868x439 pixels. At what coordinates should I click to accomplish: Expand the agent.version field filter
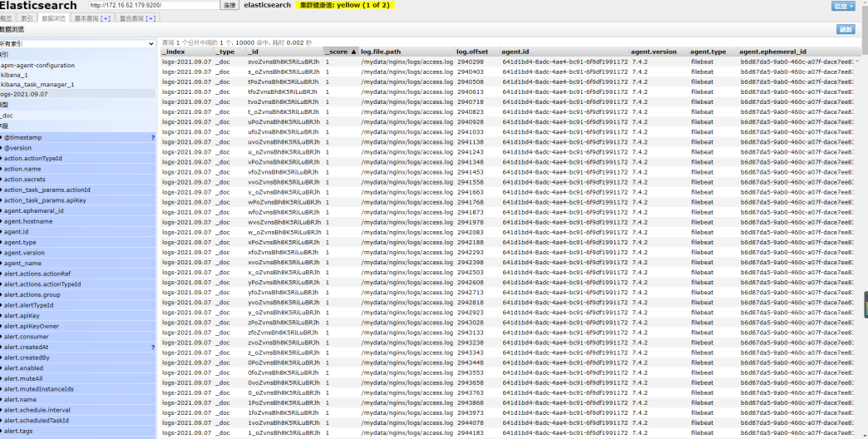point(77,253)
